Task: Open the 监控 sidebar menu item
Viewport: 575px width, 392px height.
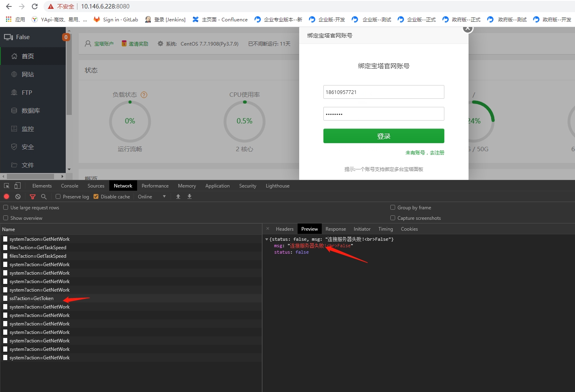Action: [33, 129]
